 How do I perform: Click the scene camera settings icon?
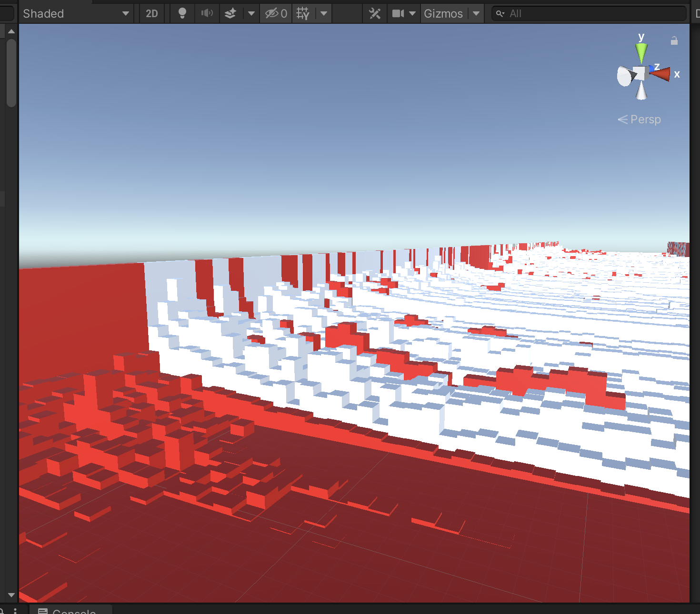(x=398, y=13)
